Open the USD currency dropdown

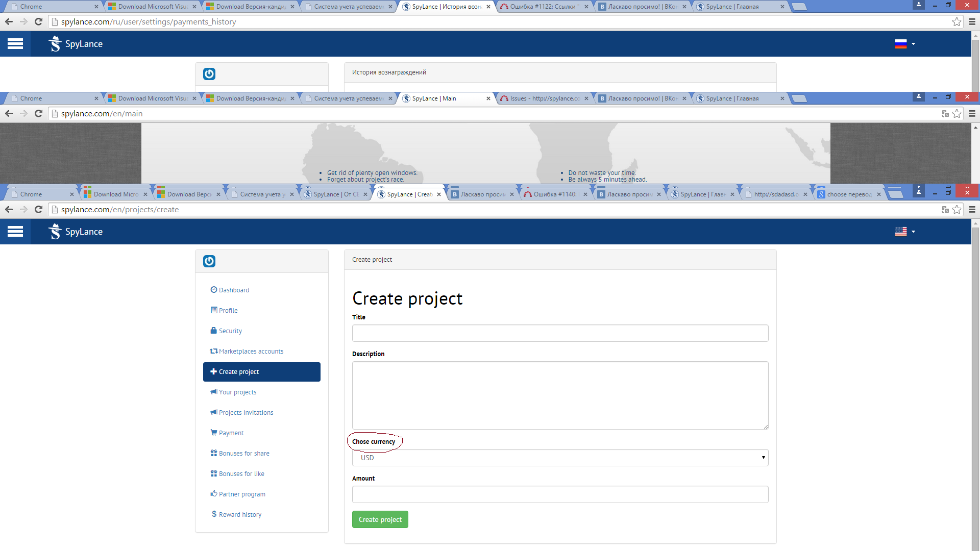pos(560,458)
